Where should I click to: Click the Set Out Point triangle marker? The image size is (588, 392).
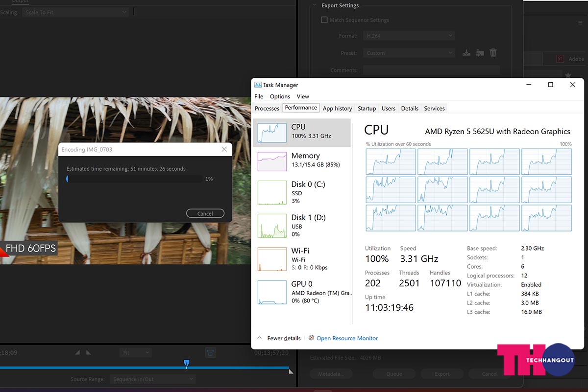(x=88, y=352)
